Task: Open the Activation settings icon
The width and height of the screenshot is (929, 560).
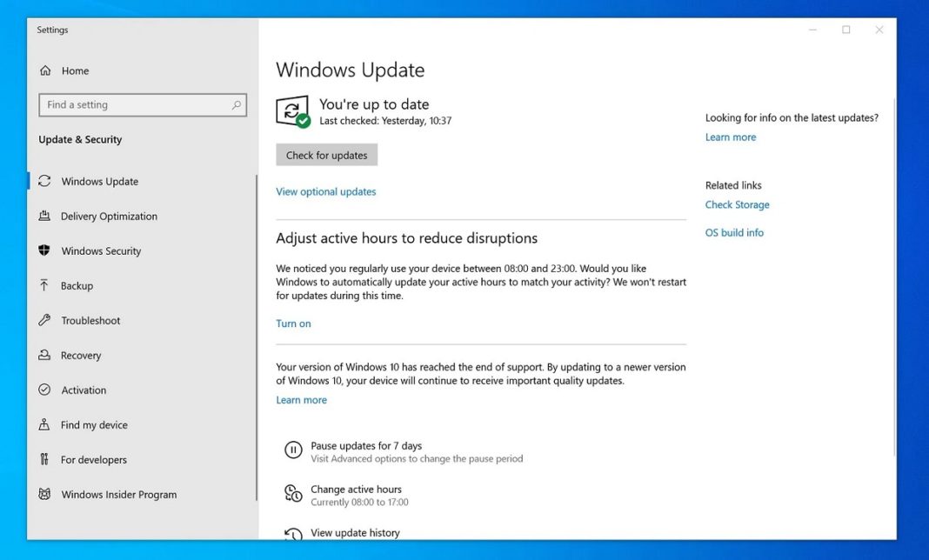Action: point(45,390)
